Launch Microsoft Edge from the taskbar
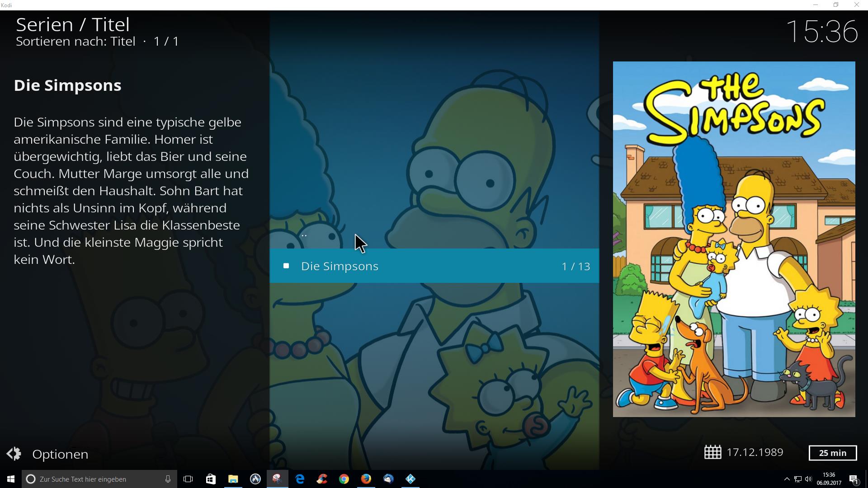The width and height of the screenshot is (868, 488). coord(300,479)
